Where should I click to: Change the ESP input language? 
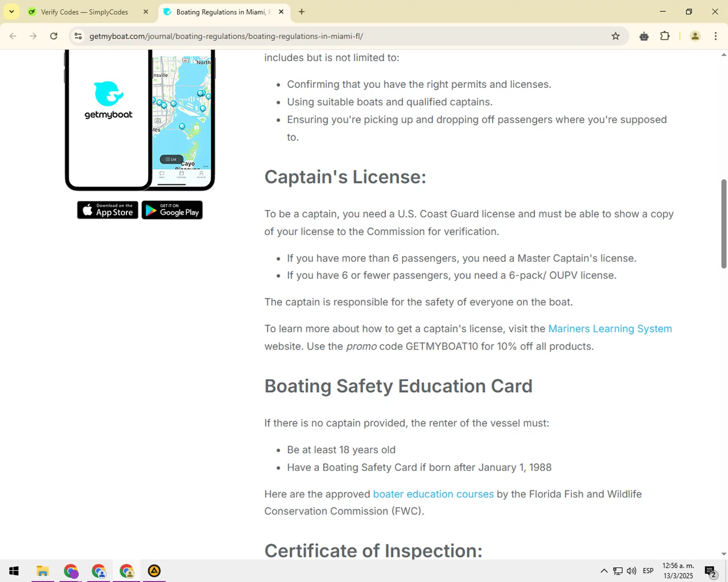648,571
